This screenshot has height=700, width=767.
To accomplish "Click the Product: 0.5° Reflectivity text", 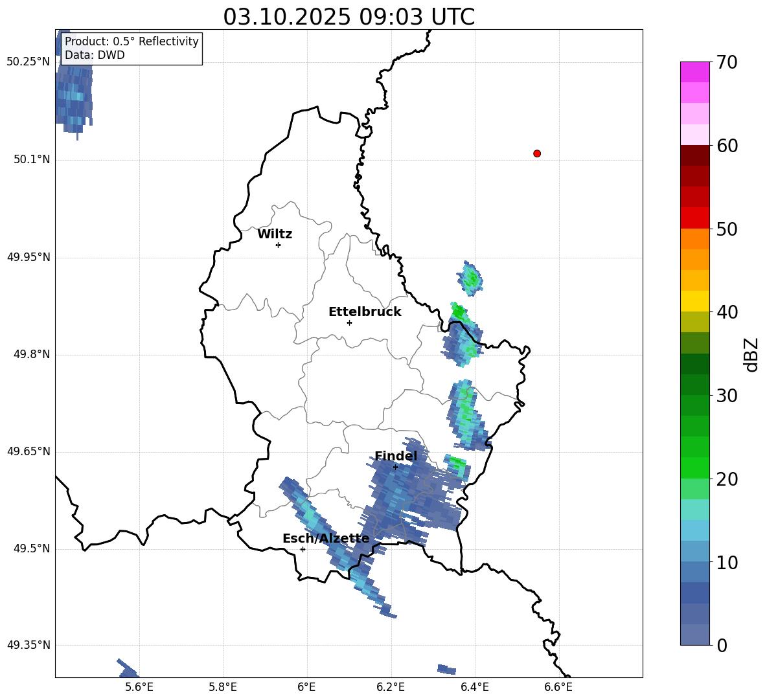I will pos(132,41).
